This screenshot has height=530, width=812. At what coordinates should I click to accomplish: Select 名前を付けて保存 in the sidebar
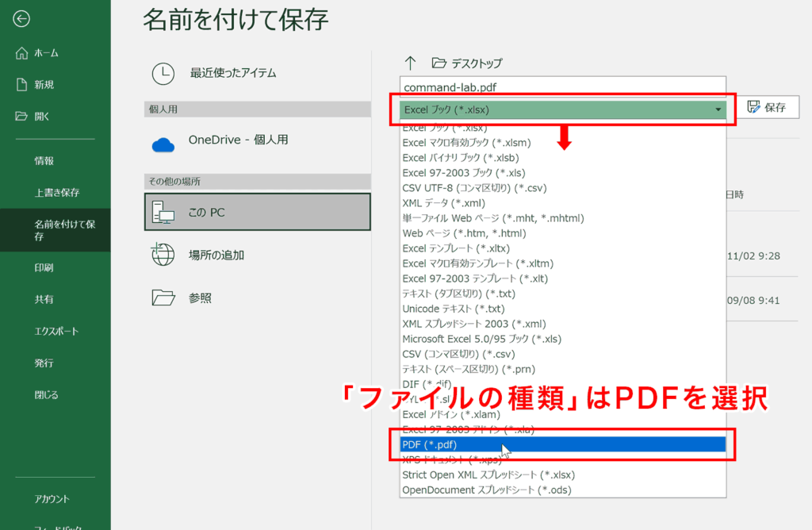(x=55, y=230)
